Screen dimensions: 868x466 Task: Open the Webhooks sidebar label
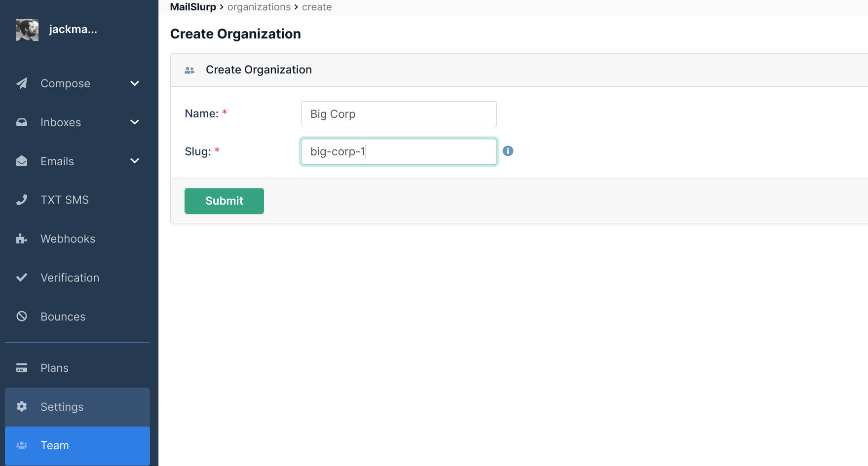[x=68, y=239]
